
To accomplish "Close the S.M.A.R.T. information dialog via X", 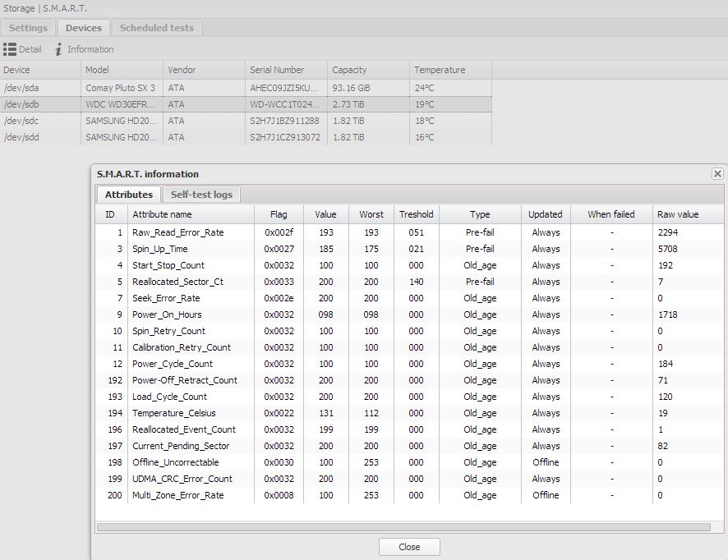I will [x=717, y=173].
